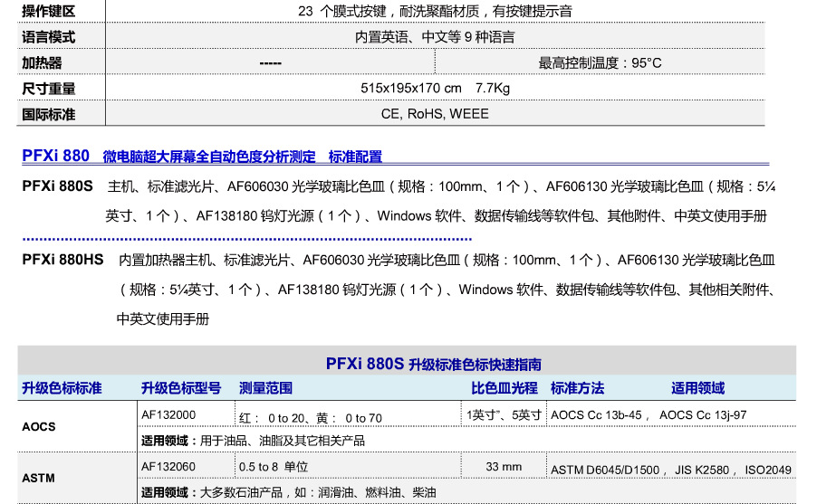Click the text 最高控制温度：95°C
The image size is (836, 504).
[600, 62]
